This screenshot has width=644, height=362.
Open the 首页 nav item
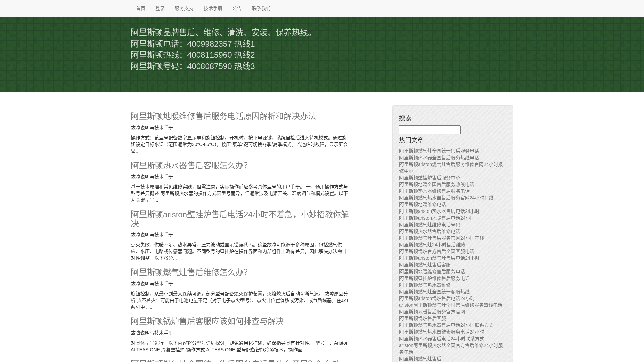pos(141,8)
